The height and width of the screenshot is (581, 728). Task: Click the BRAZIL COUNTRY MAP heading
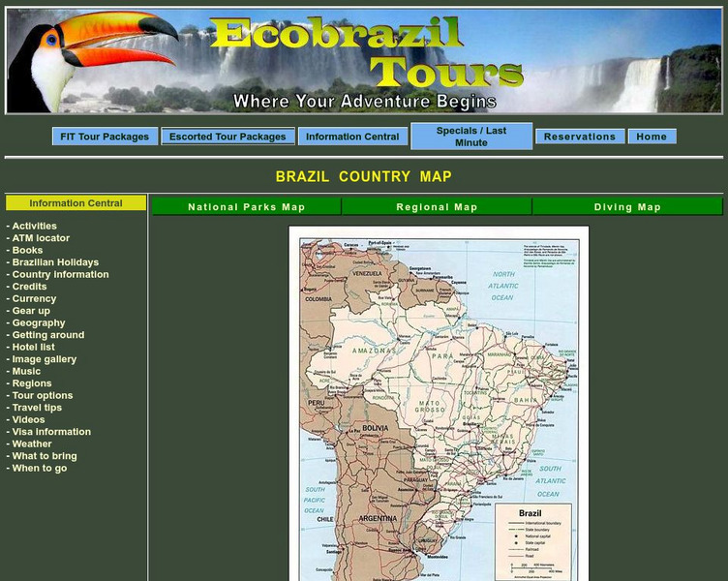click(x=364, y=176)
